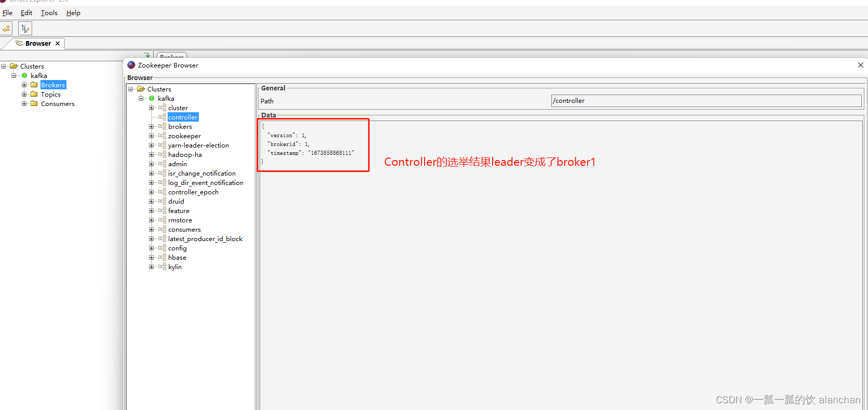Expand the brokers znode
Image resolution: width=868 pixels, height=410 pixels.
(x=151, y=126)
